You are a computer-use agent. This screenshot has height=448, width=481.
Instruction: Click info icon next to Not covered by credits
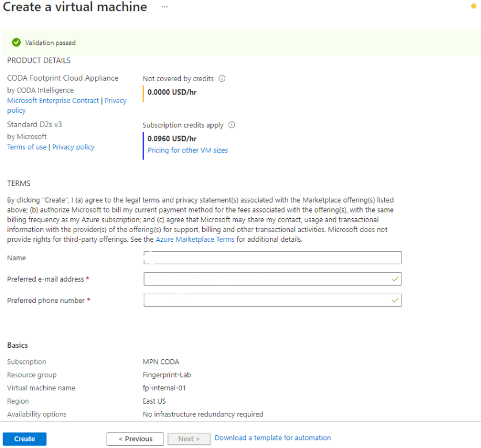click(222, 78)
